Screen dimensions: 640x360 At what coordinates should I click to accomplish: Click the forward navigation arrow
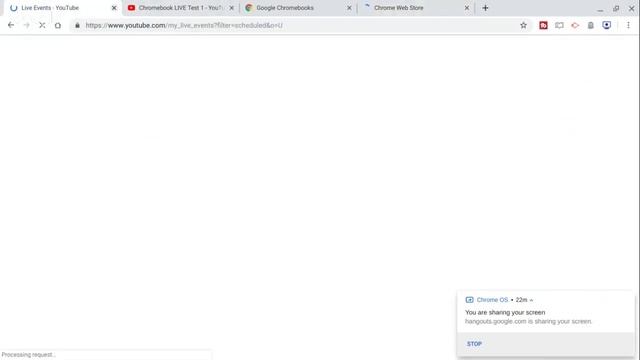27,25
